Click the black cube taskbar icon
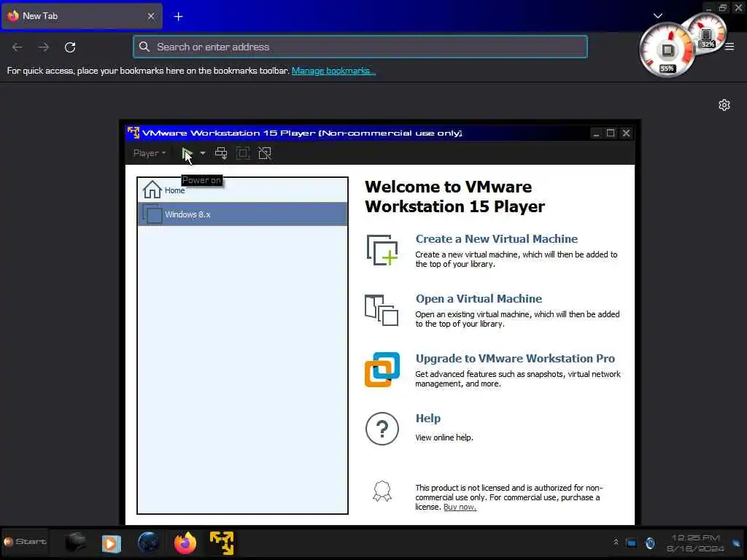This screenshot has height=560, width=747. [75, 542]
